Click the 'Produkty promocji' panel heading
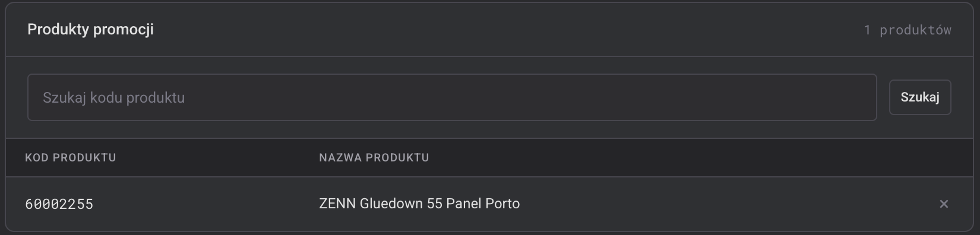The width and height of the screenshot is (980, 235). pos(90,30)
